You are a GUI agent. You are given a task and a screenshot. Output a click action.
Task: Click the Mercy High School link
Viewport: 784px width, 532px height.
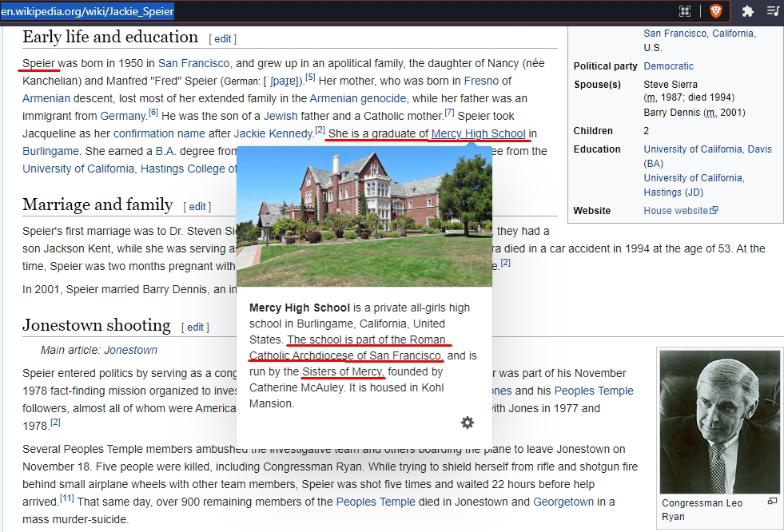coord(479,133)
